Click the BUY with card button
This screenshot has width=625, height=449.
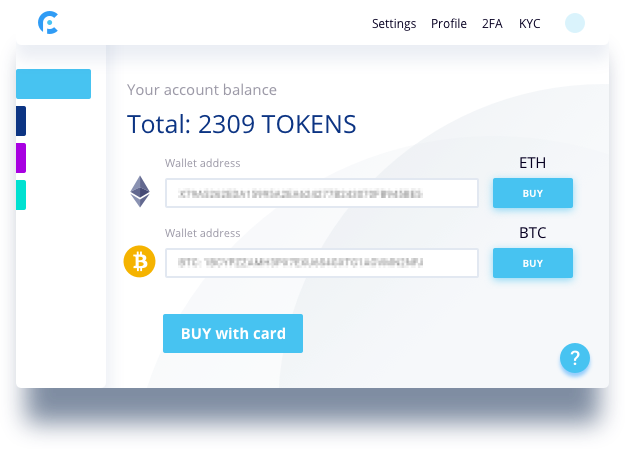[233, 333]
